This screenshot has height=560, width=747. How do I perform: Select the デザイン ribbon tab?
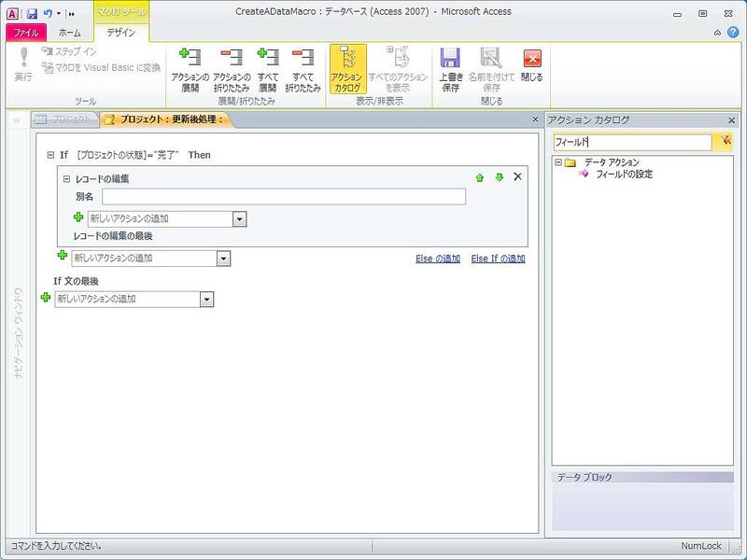(121, 33)
